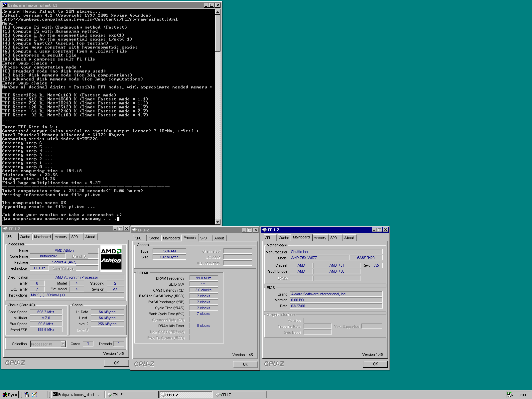Go to the Memory tab in the right CPU-Z window
The image size is (532, 399).
click(x=320, y=238)
